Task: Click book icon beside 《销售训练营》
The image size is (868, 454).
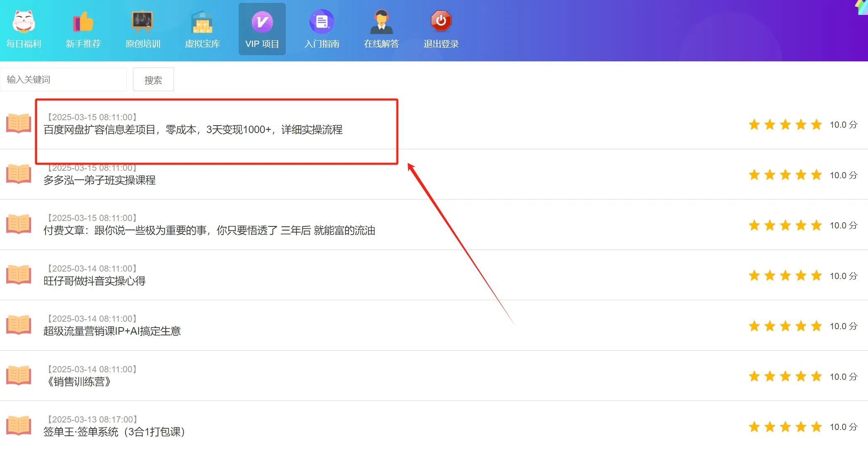Action: (19, 375)
